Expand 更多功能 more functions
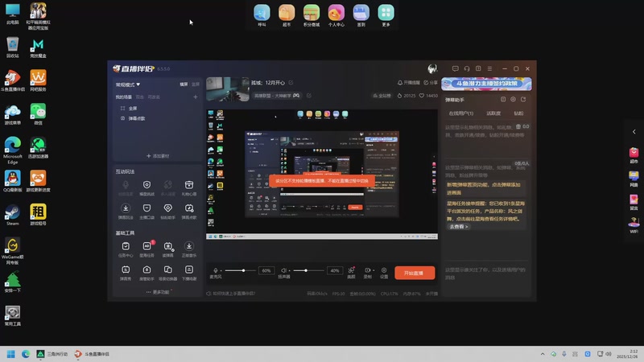Screen dimensions: 644x362 (x=158, y=292)
